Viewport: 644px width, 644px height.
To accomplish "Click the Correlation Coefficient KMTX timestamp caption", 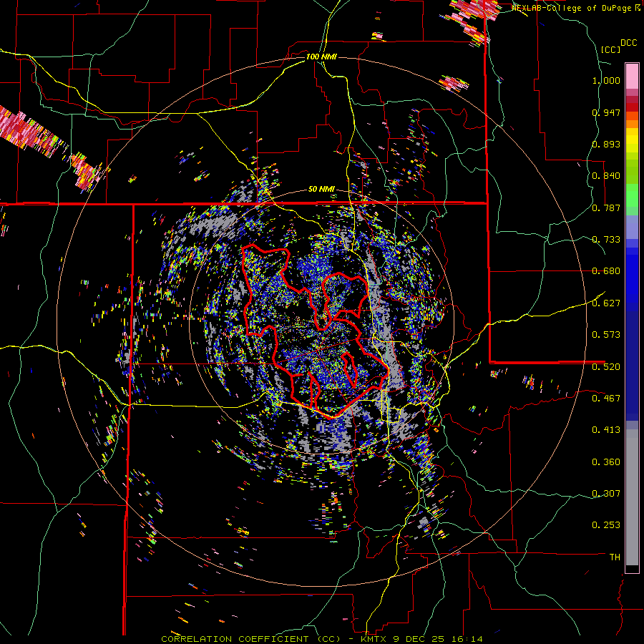I will point(321,639).
